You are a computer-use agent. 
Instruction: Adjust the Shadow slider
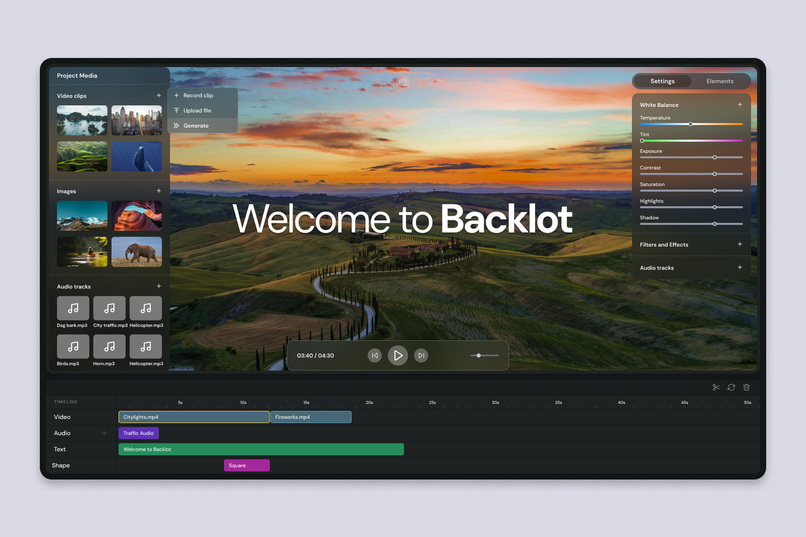691,224
